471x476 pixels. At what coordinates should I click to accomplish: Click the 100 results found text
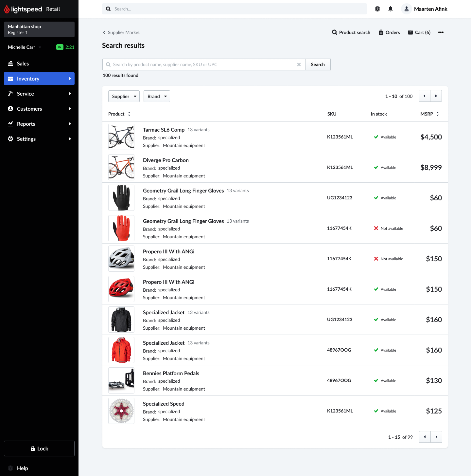[120, 75]
